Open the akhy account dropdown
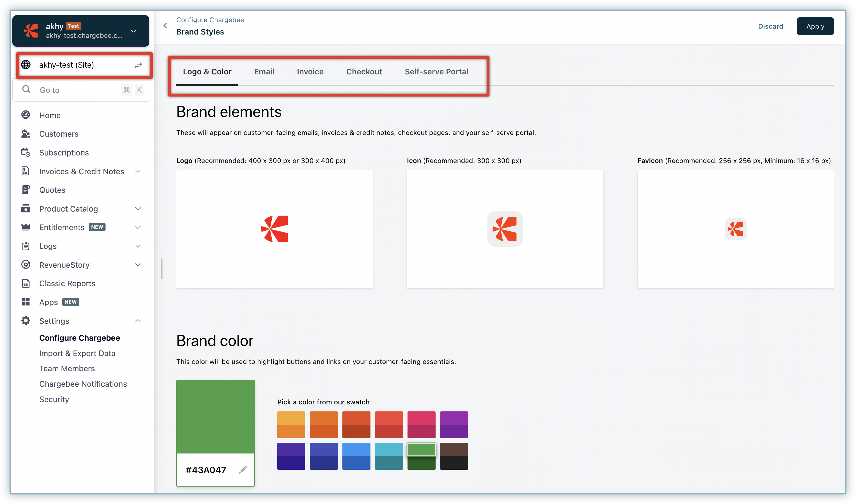Screen dimensions: 856x504 (134, 31)
